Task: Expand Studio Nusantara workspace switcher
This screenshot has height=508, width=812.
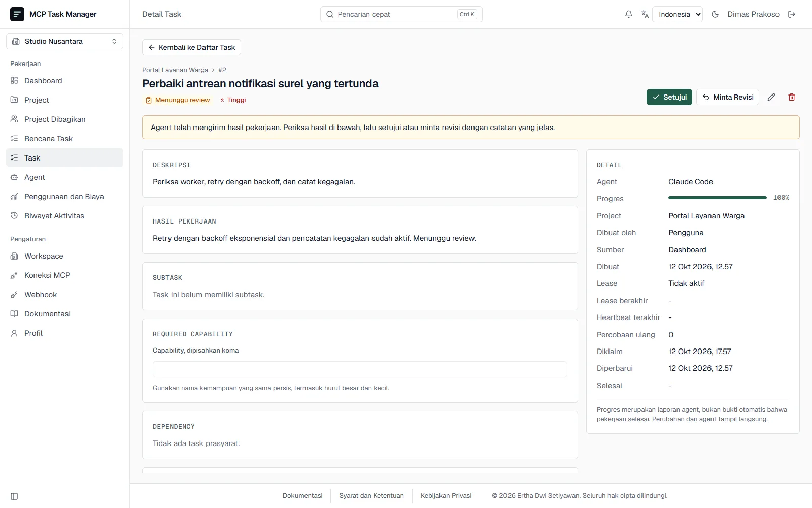Action: tap(64, 41)
